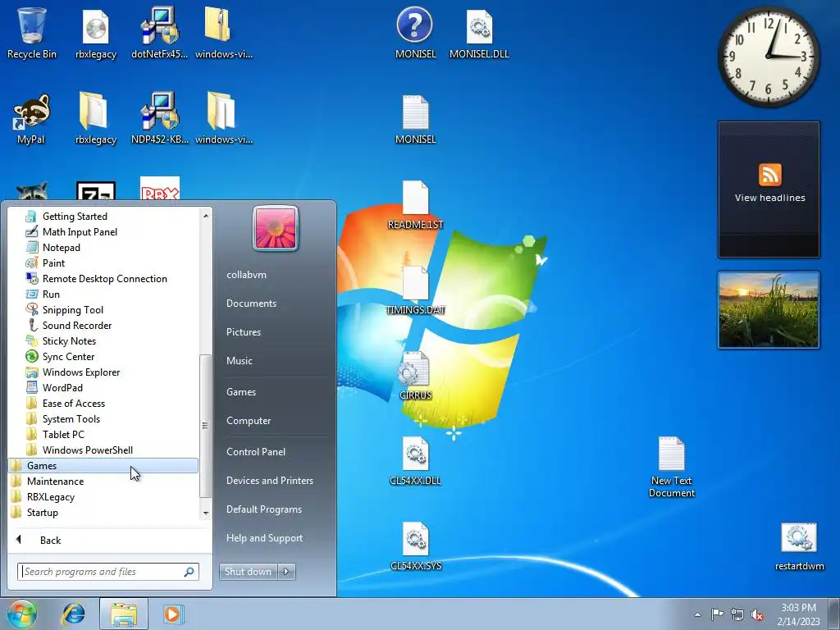Open the network tray icon
Image resolution: width=840 pixels, height=630 pixels.
[737, 614]
